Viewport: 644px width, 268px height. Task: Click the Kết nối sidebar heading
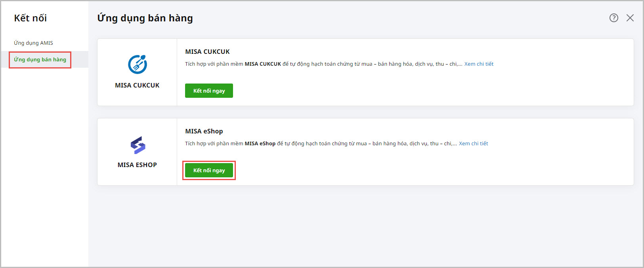(31, 18)
